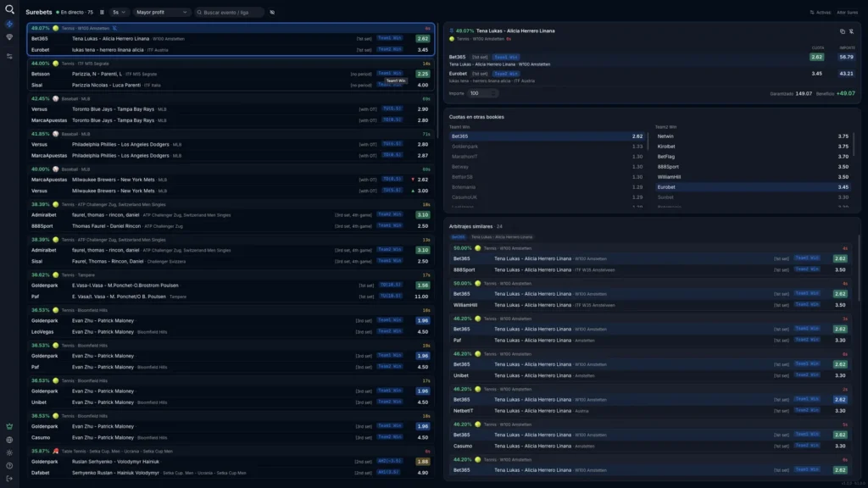Click the scrollbar of Arbitrajes similares list
The height and width of the screenshot is (488, 868).
[x=859, y=269]
